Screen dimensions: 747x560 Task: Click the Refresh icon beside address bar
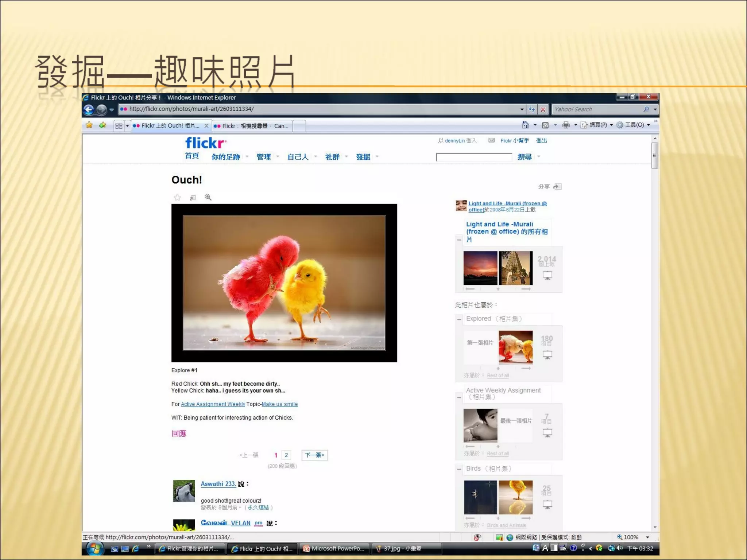[x=532, y=109]
